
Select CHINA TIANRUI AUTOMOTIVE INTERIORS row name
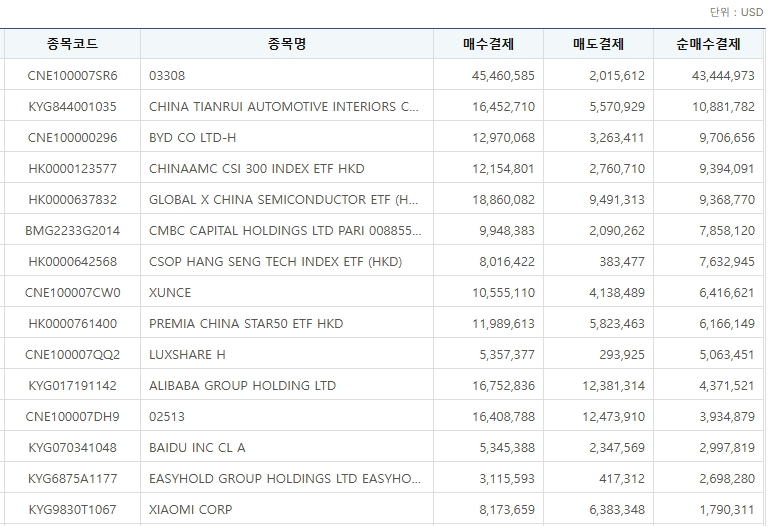point(284,107)
